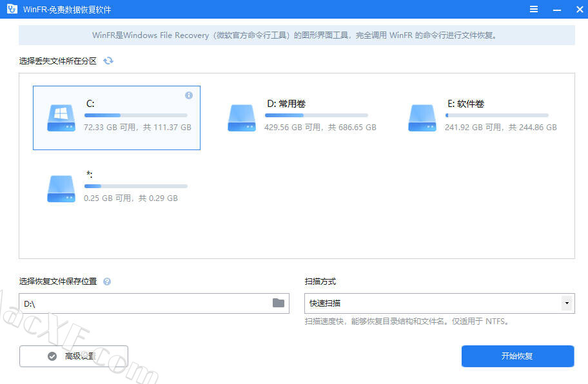Select the D: 常用卷 drive icon
The image size is (588, 384).
[241, 119]
